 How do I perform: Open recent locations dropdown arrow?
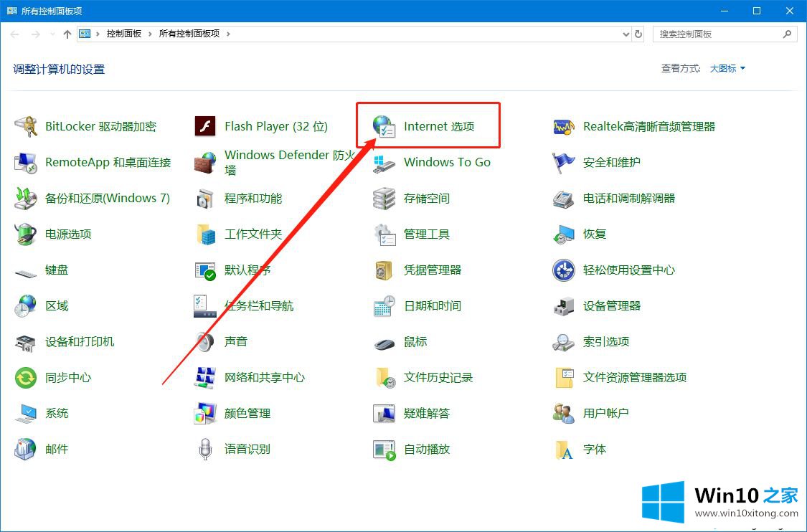(x=52, y=34)
